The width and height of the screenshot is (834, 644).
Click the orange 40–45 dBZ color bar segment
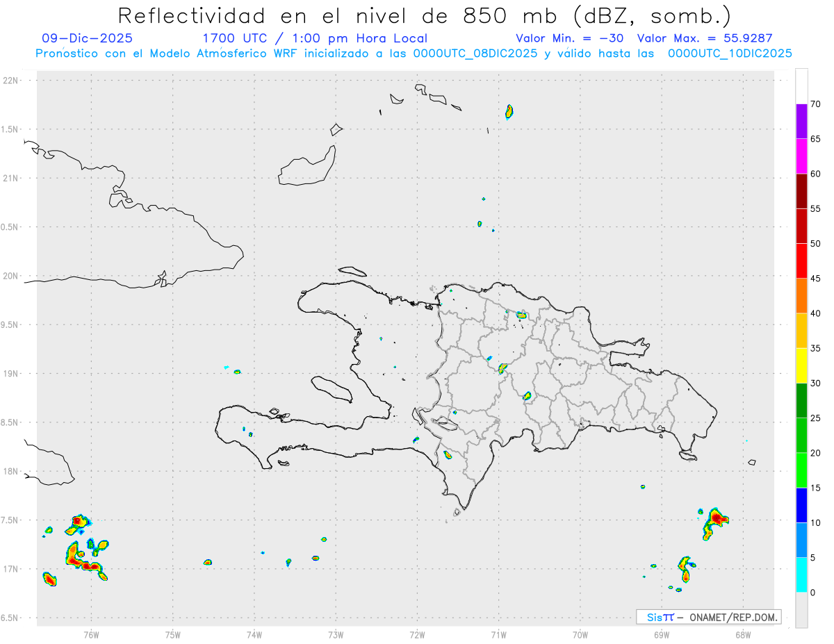pos(801,296)
